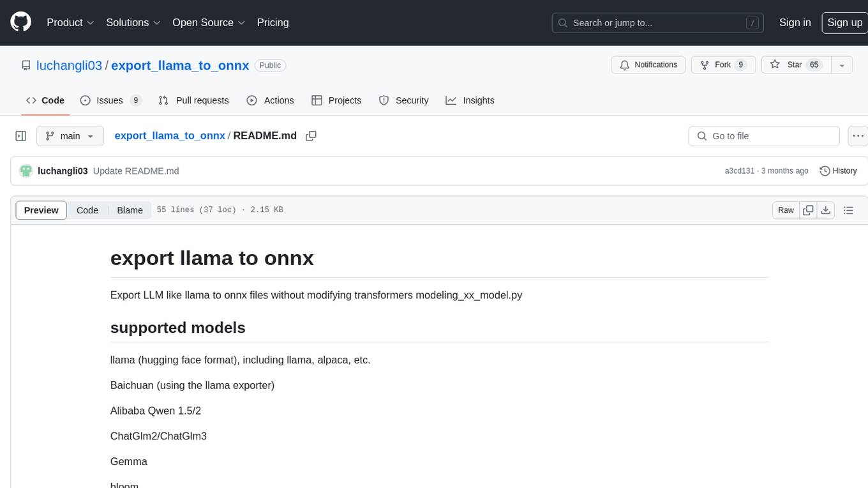View the file History
This screenshot has height=488, width=868.
coord(838,171)
